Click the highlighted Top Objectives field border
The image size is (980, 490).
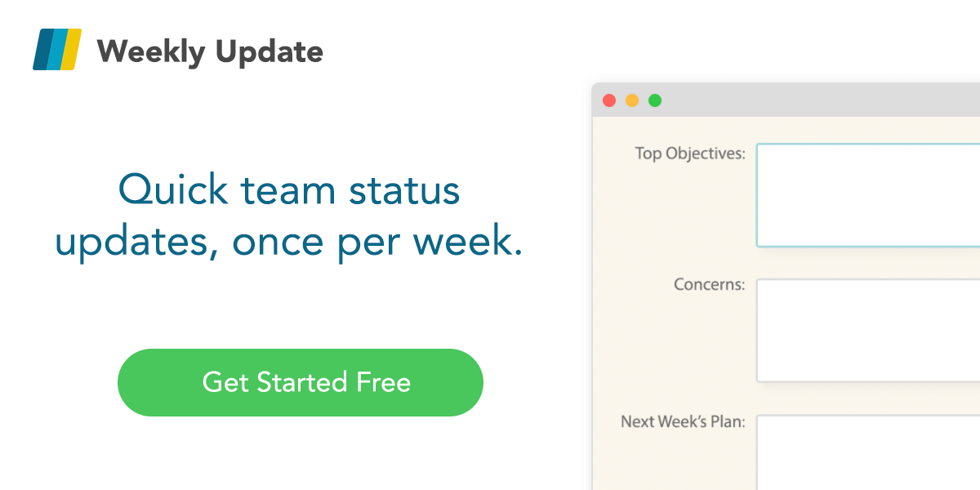[759, 194]
